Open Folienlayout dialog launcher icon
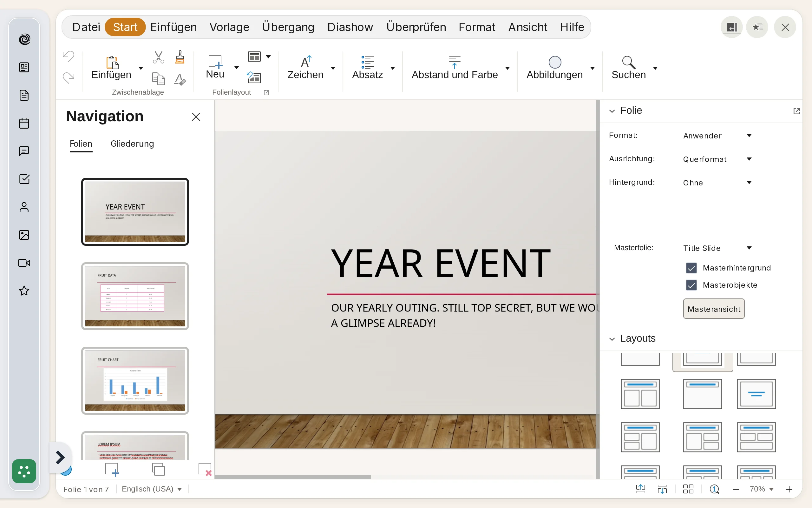Image resolution: width=812 pixels, height=508 pixels. 266,92
